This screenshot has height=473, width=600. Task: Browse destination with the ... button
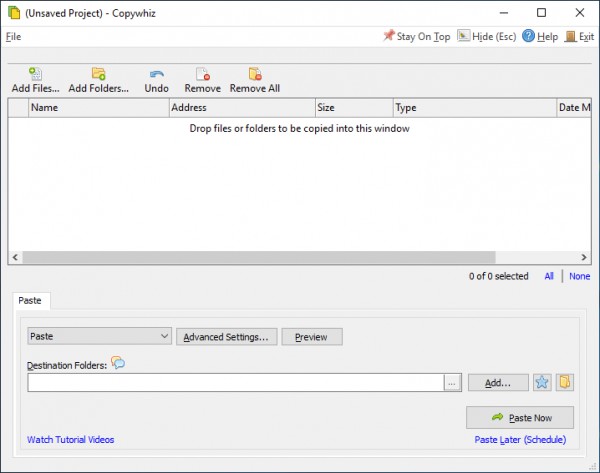(452, 383)
